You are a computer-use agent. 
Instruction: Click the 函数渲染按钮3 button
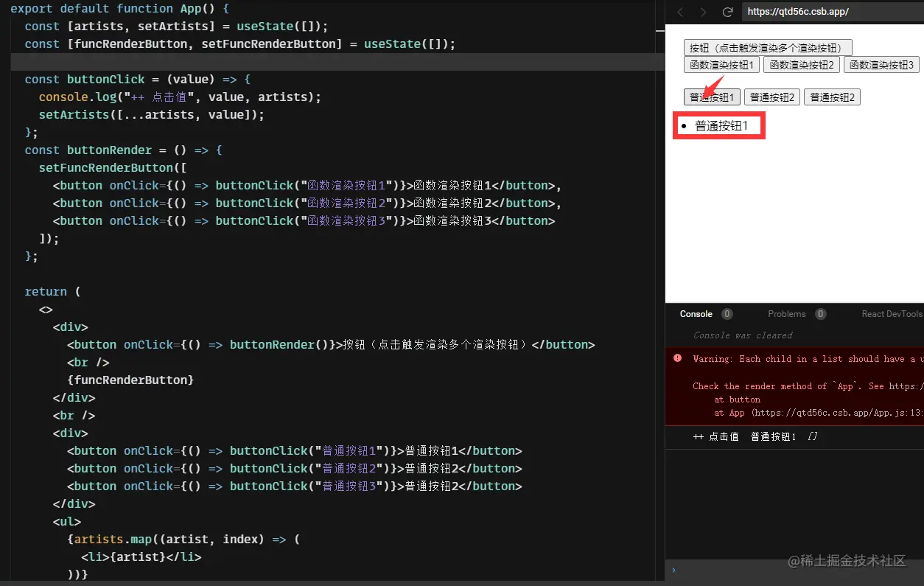881,65
